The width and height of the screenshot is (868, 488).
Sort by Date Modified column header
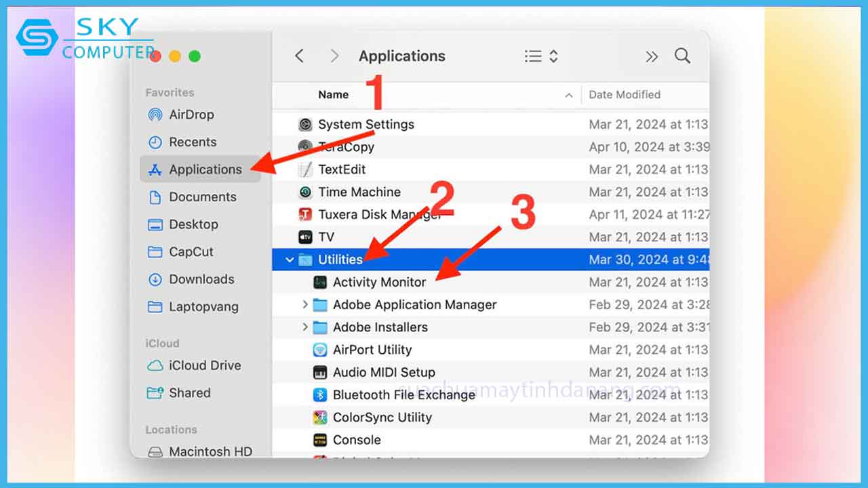pos(625,95)
